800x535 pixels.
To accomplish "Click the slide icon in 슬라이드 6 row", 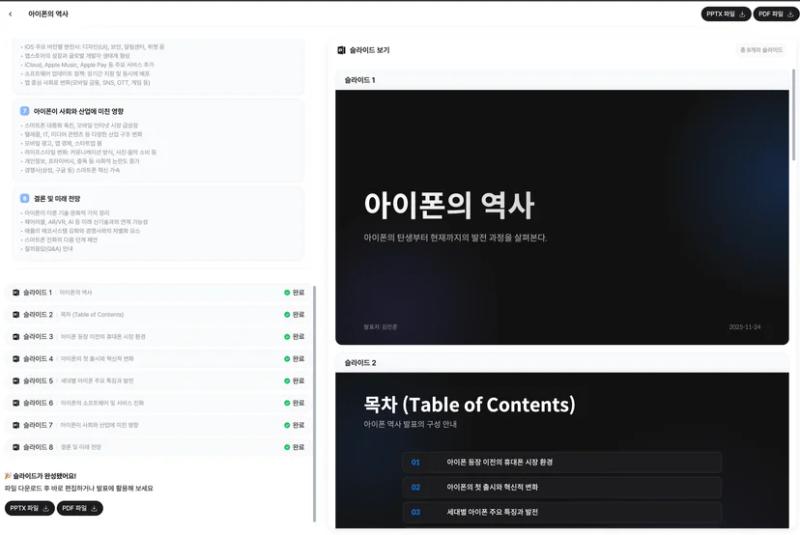I will (x=16, y=403).
